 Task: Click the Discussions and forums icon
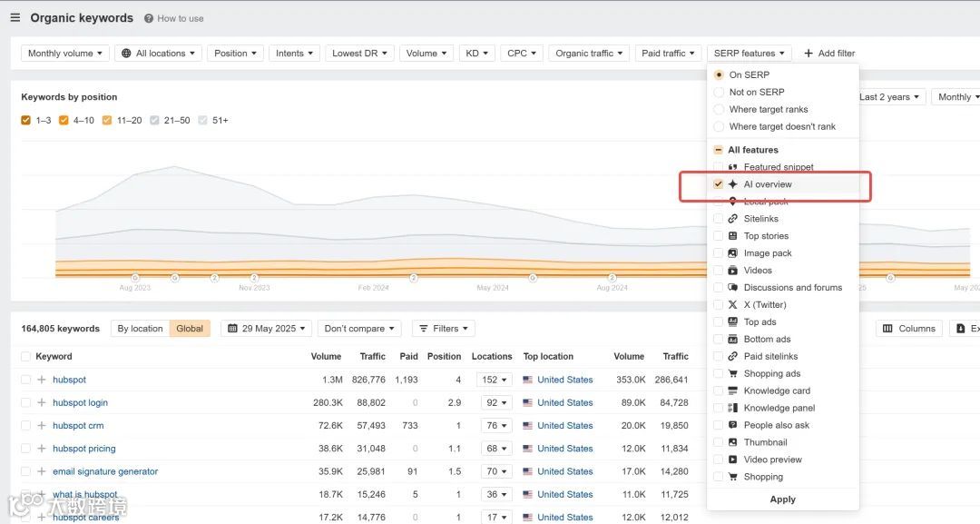pos(732,288)
